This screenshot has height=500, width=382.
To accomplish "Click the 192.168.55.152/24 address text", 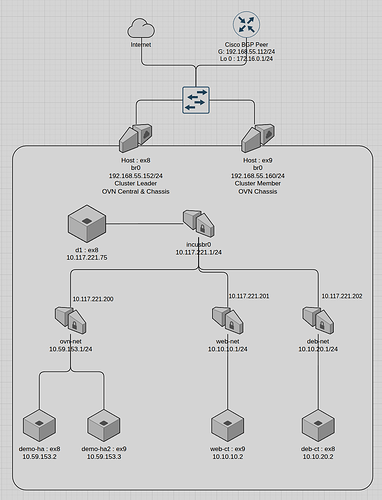I will tap(136, 176).
